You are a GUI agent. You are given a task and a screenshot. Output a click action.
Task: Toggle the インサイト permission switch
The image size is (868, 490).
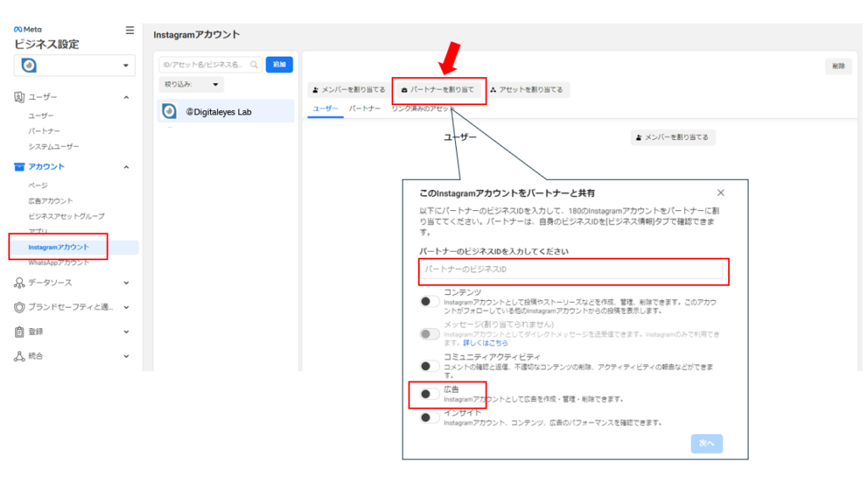tap(429, 418)
